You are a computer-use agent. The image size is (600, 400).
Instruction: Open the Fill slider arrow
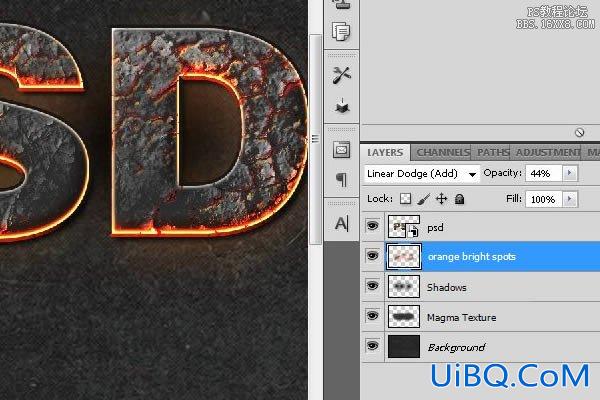(569, 199)
